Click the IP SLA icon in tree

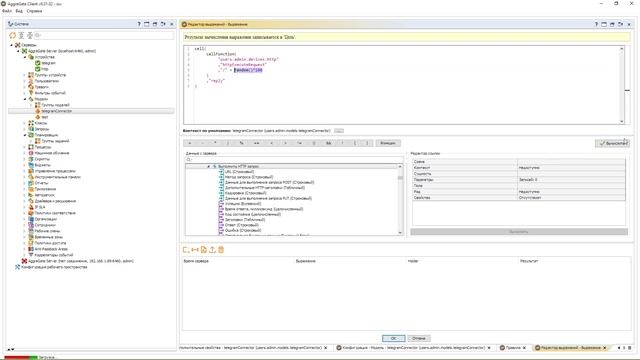pos(31,207)
